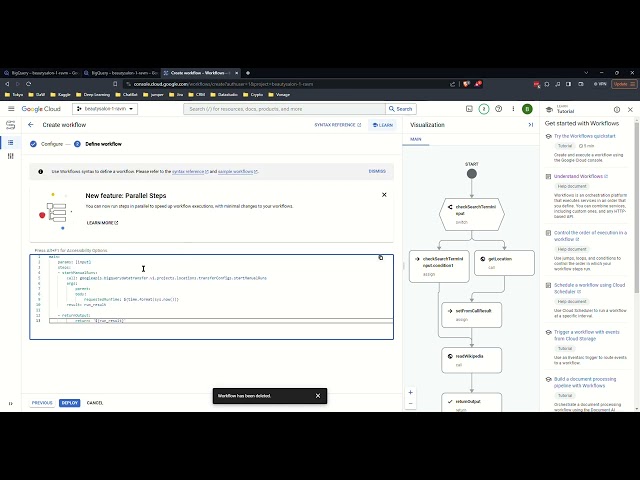Open the syntax reference inline link
Screen dimensions: 640x480
point(190,171)
